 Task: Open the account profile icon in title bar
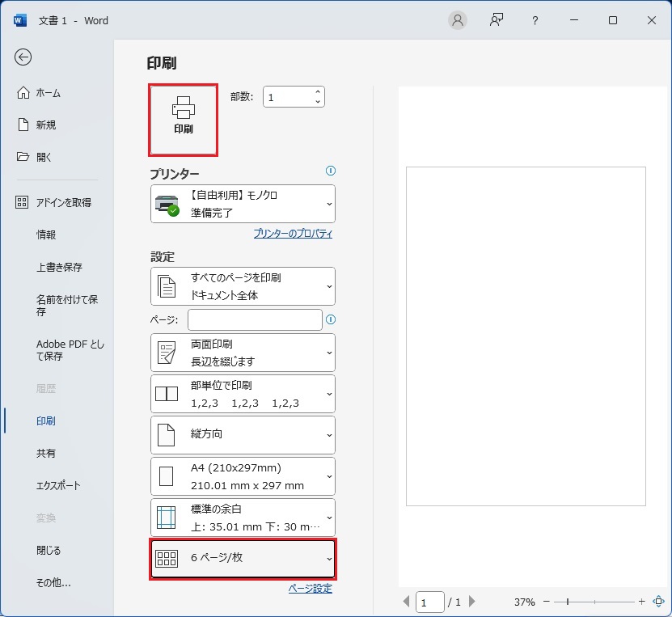(458, 20)
